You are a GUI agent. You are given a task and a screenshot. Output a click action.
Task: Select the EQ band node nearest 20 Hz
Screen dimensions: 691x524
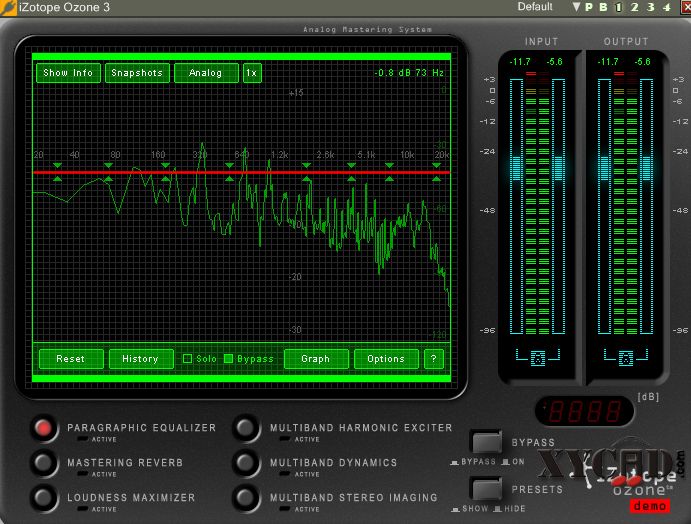tap(57, 172)
